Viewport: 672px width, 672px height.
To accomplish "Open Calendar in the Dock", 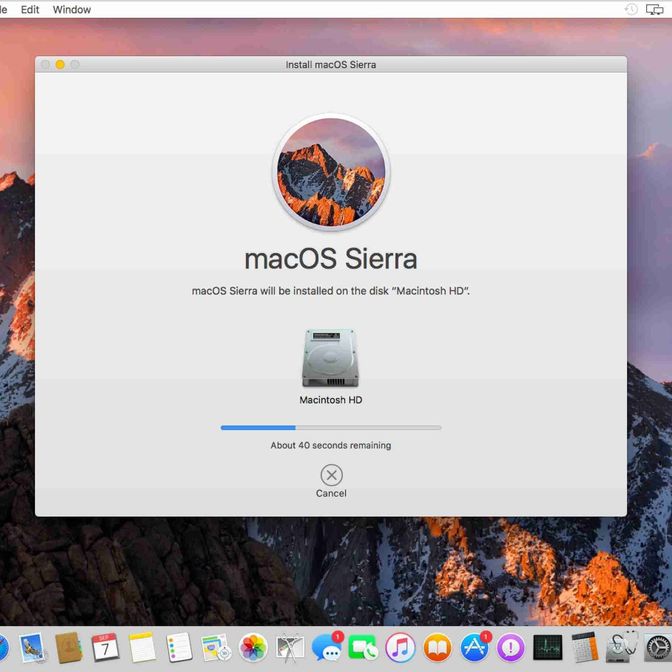I will [105, 648].
